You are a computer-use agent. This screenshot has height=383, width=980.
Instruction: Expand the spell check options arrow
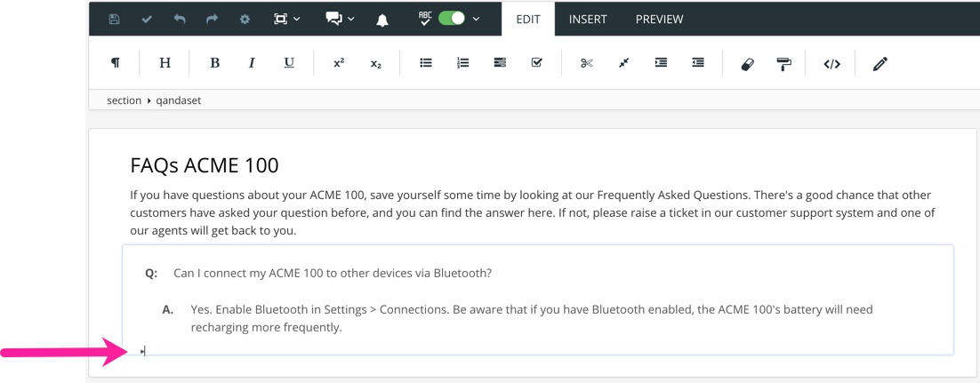pyautogui.click(x=477, y=19)
